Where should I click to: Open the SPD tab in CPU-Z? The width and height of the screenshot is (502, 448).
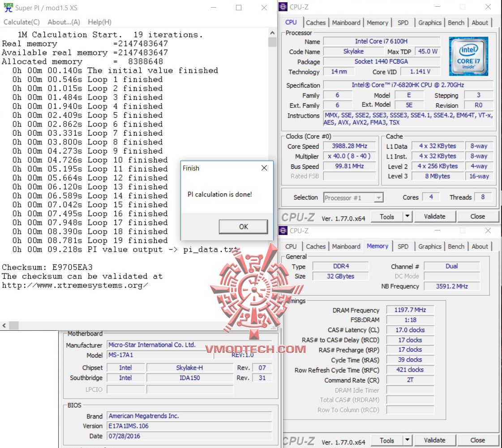pos(403,22)
